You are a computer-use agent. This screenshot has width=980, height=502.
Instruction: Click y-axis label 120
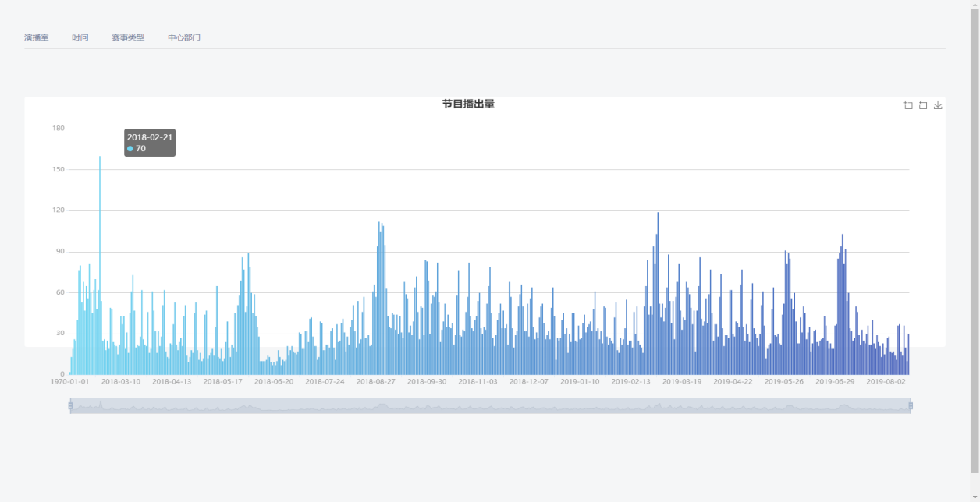point(59,210)
